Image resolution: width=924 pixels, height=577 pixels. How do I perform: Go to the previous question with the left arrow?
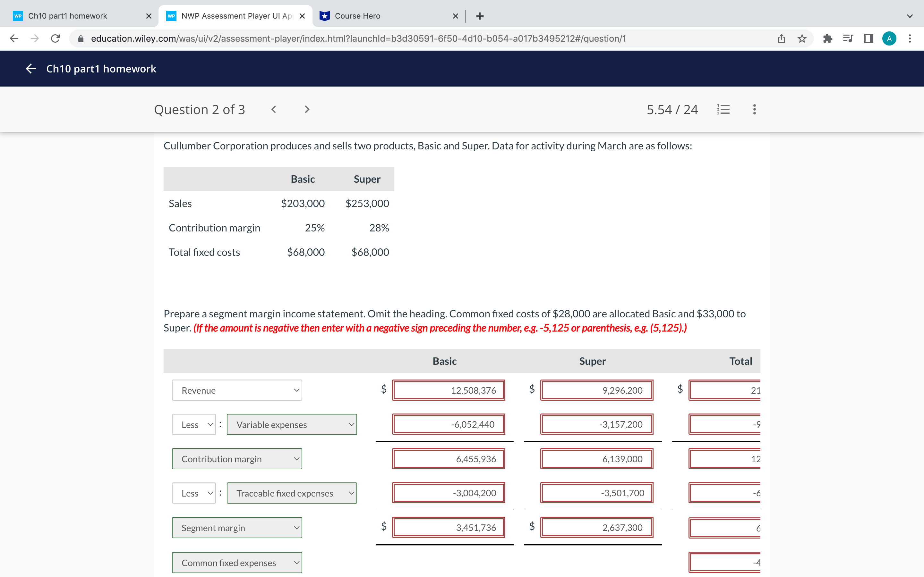pos(274,110)
